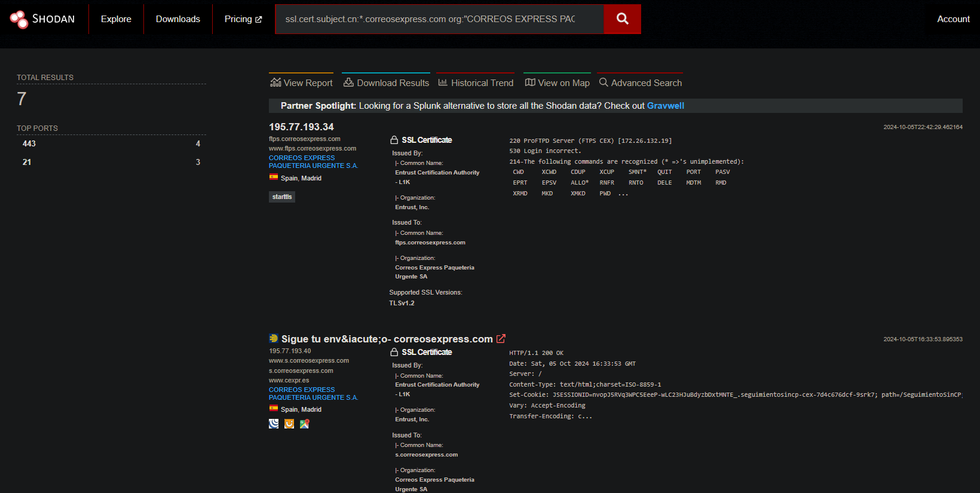
Task: Click the Download Results tab
Action: click(386, 82)
